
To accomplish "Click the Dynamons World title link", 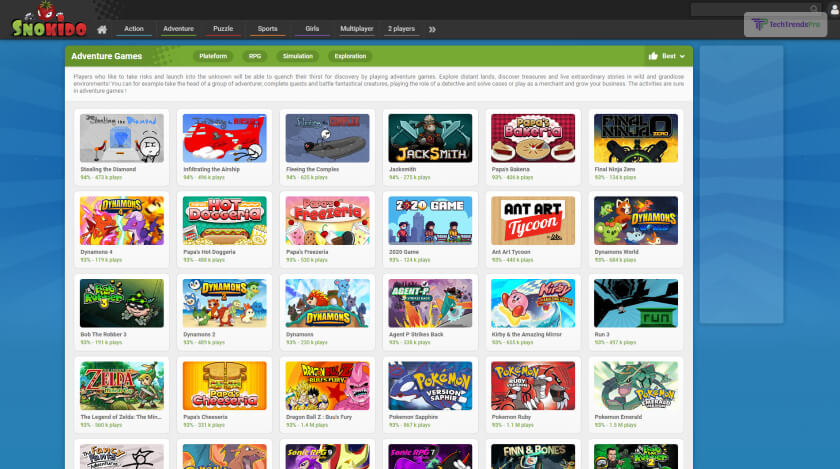I will pyautogui.click(x=617, y=252).
